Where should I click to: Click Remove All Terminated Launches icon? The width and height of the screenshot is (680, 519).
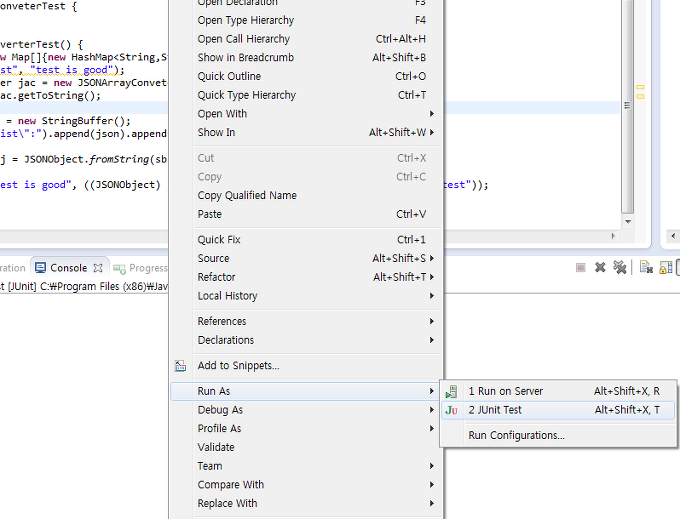pyautogui.click(x=620, y=268)
